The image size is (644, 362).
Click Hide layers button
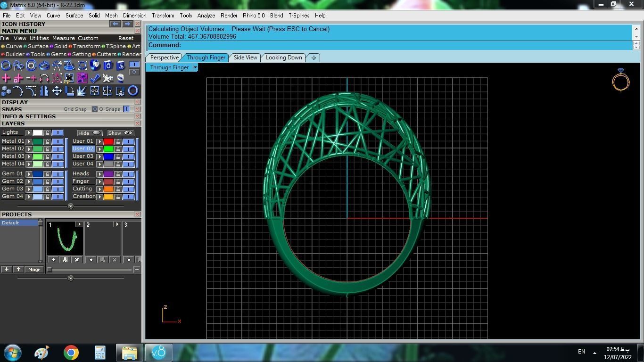90,133
